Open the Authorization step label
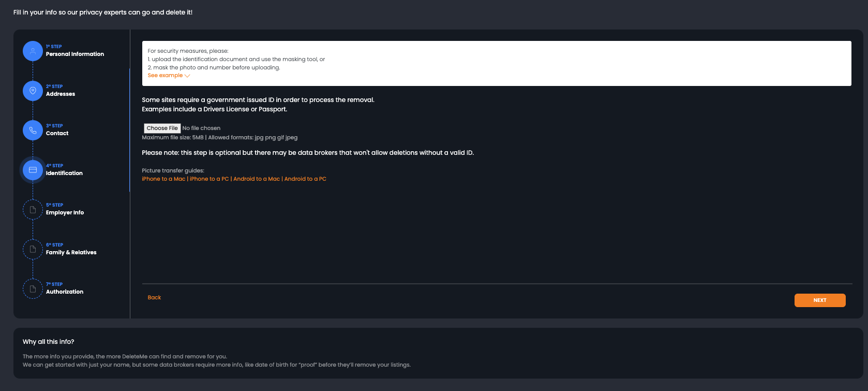 point(65,292)
